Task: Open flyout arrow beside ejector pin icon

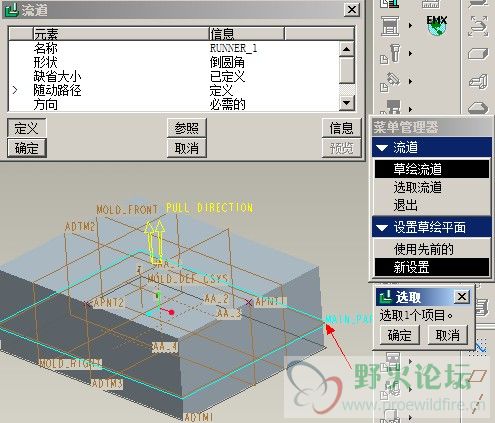Action: [410, 53]
